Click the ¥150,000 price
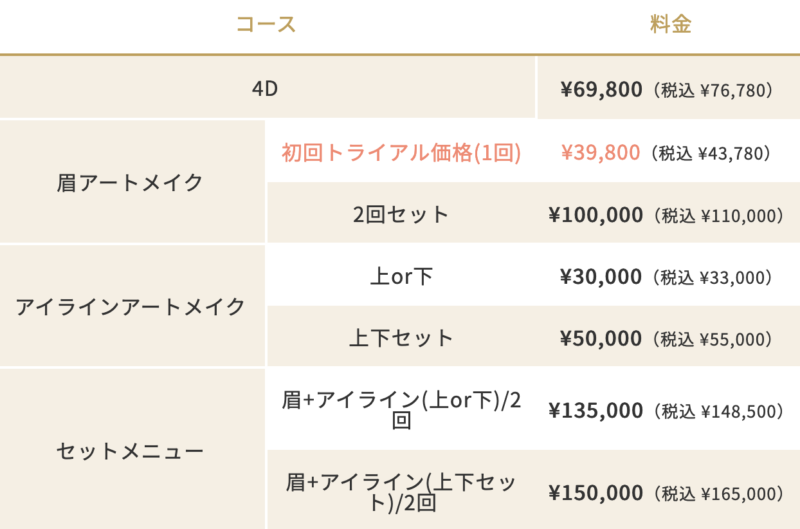This screenshot has width=800, height=529. point(595,493)
